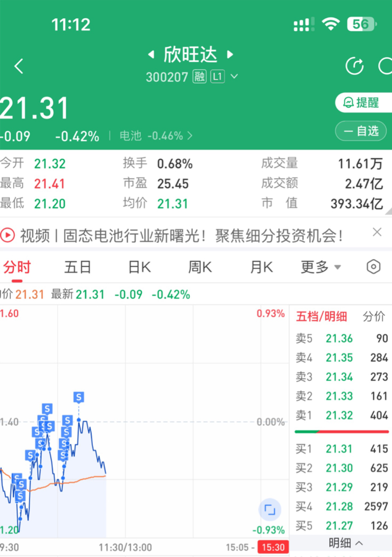Tap the 融 margin trading badge
The image size is (392, 557).
click(x=200, y=76)
